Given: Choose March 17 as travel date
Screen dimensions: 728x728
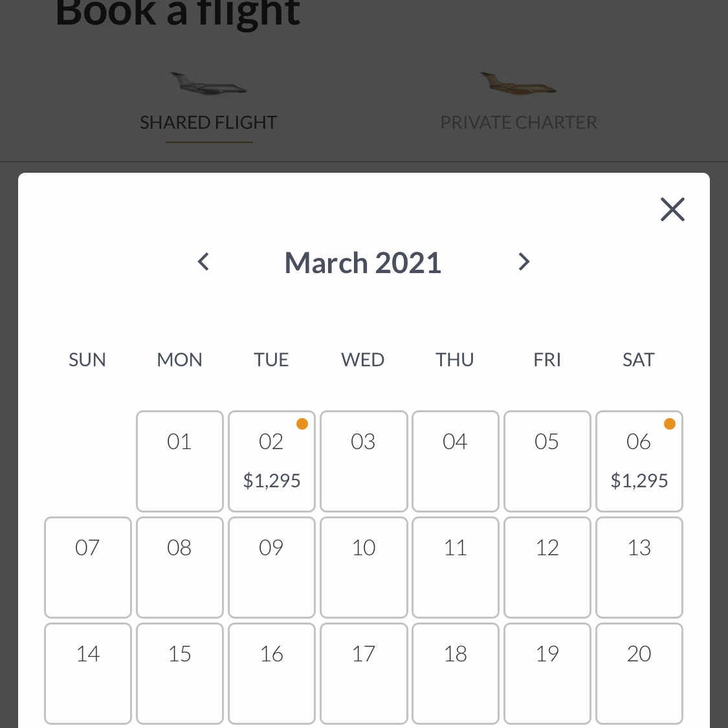Looking at the screenshot, I should coord(363,673).
